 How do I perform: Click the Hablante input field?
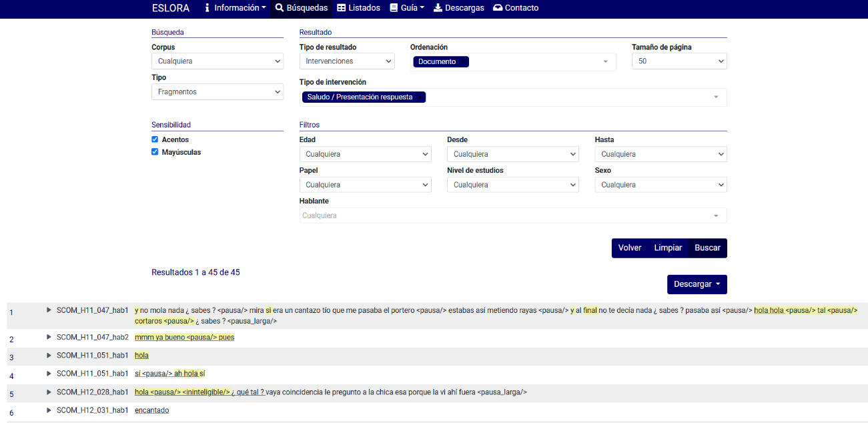pyautogui.click(x=507, y=216)
